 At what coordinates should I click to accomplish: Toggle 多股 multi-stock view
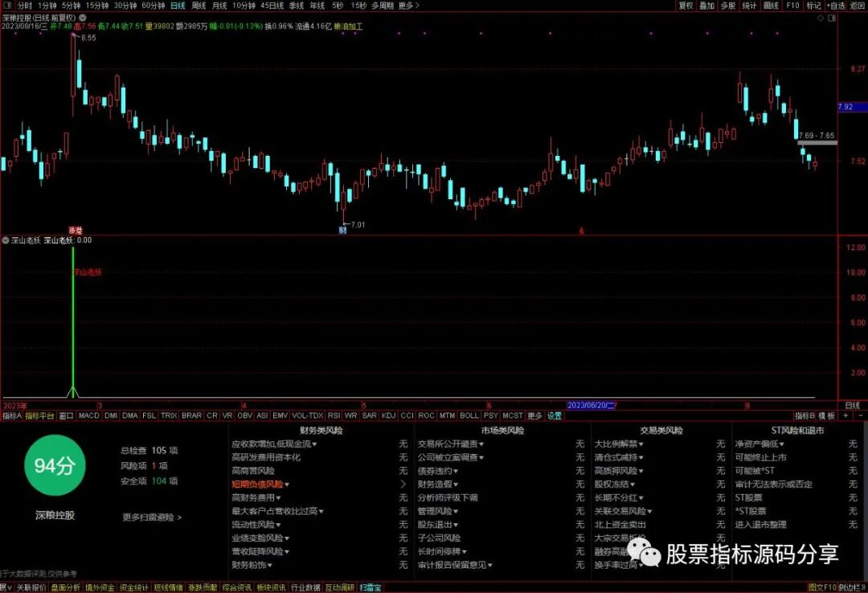[x=728, y=6]
